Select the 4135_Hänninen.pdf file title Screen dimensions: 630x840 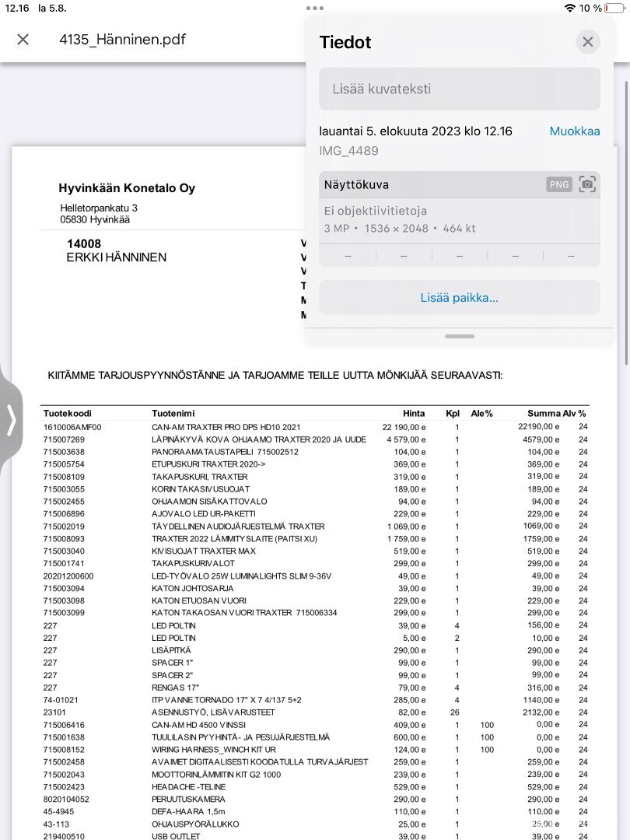(x=122, y=40)
